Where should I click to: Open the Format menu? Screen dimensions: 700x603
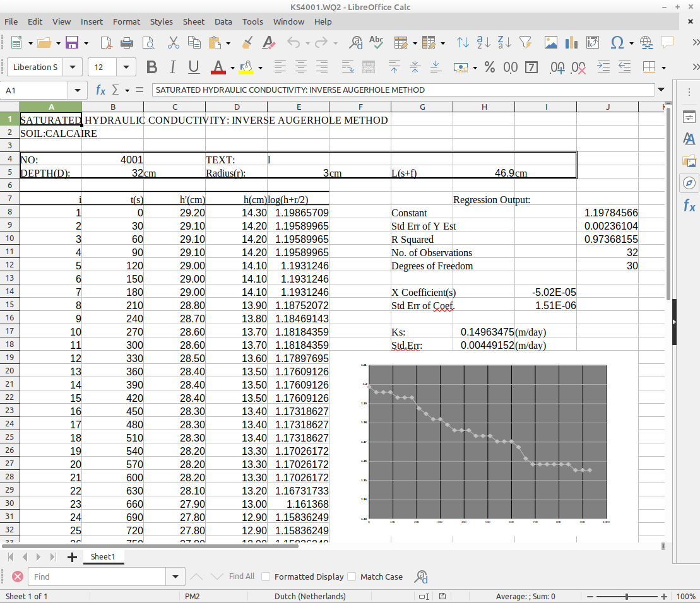[x=126, y=21]
